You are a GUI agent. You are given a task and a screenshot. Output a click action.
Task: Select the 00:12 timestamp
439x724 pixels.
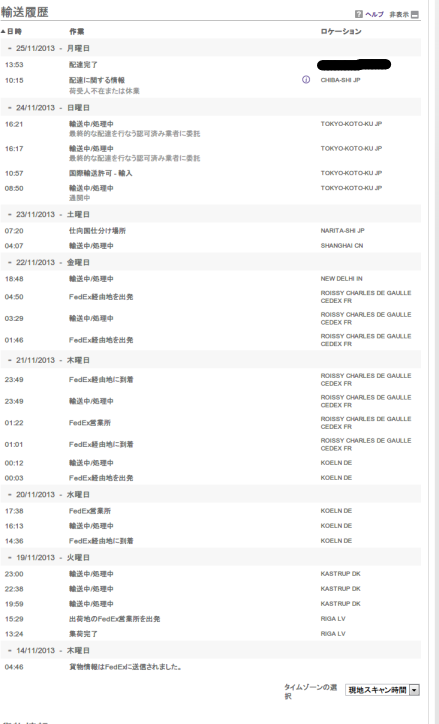click(14, 463)
